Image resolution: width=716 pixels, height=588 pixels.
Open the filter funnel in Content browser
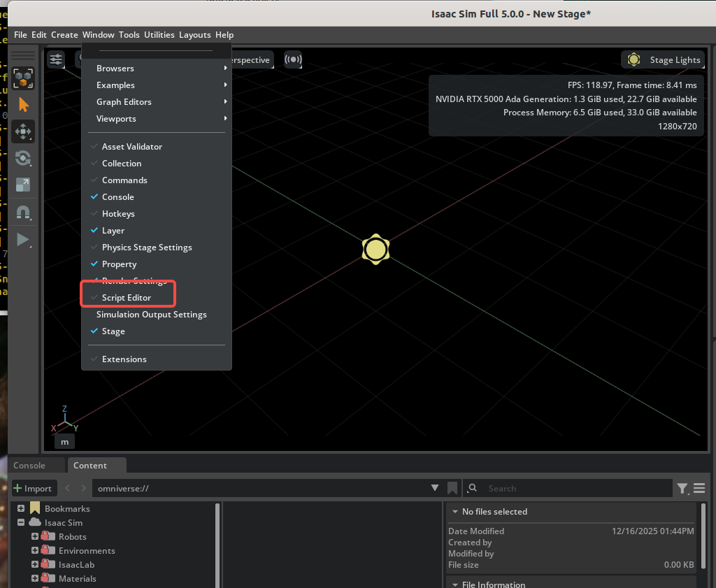pyautogui.click(x=682, y=489)
